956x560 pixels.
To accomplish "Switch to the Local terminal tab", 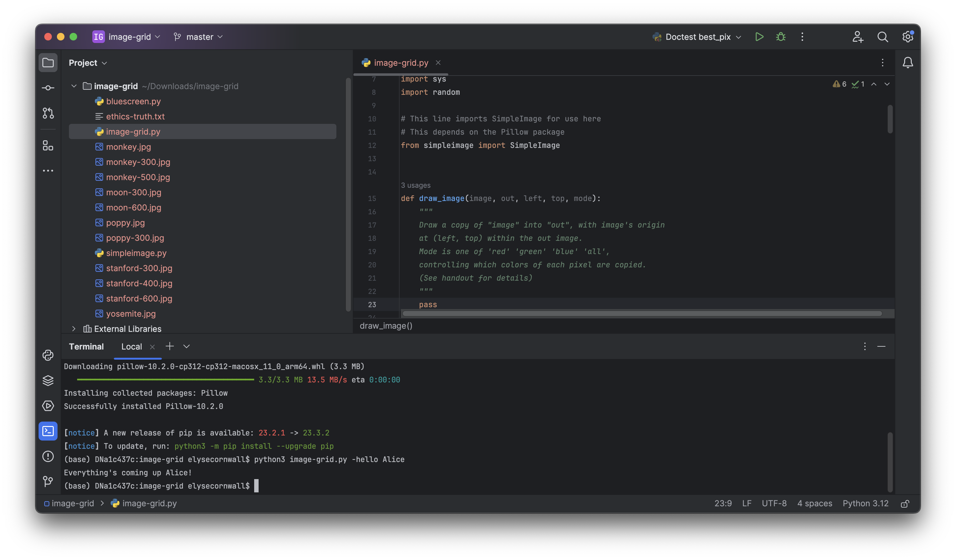I will [132, 346].
